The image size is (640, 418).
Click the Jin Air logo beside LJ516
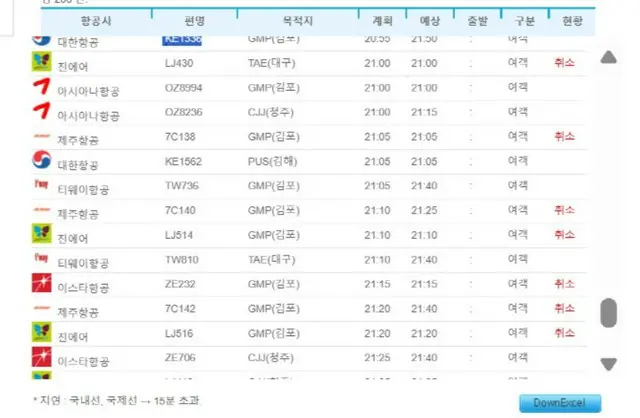42,332
